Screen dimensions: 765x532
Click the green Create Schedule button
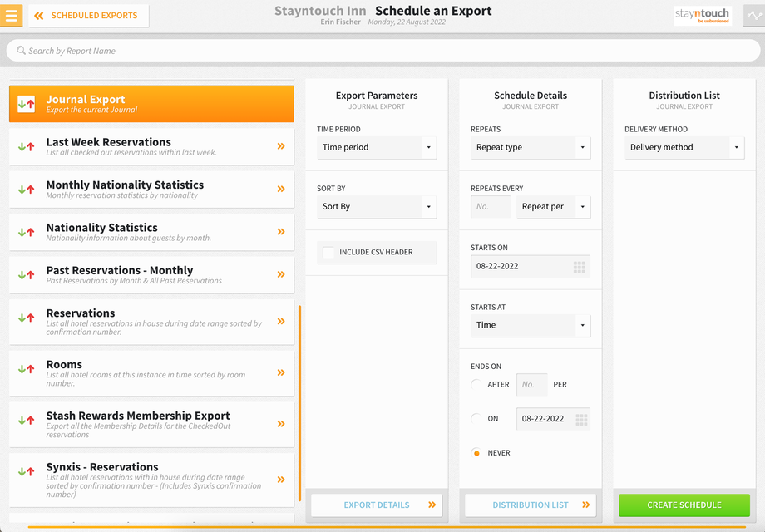(x=684, y=505)
